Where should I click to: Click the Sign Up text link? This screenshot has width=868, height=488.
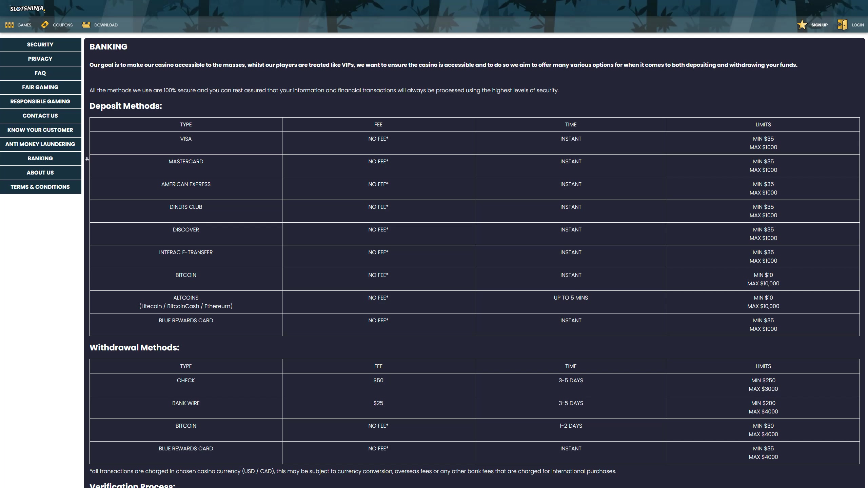click(819, 25)
